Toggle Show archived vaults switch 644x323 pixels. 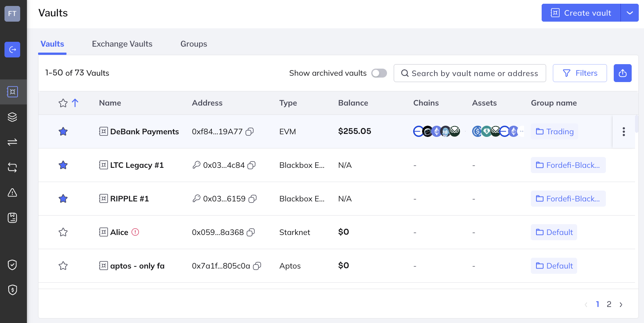379,73
